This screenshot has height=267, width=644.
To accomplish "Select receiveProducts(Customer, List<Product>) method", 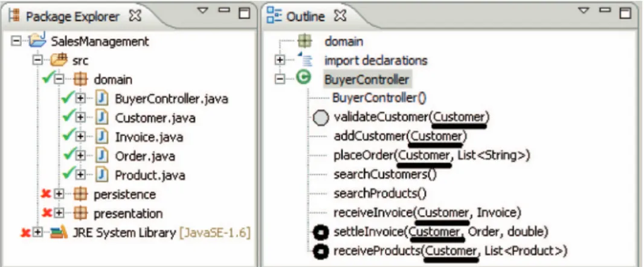I will click(x=451, y=251).
